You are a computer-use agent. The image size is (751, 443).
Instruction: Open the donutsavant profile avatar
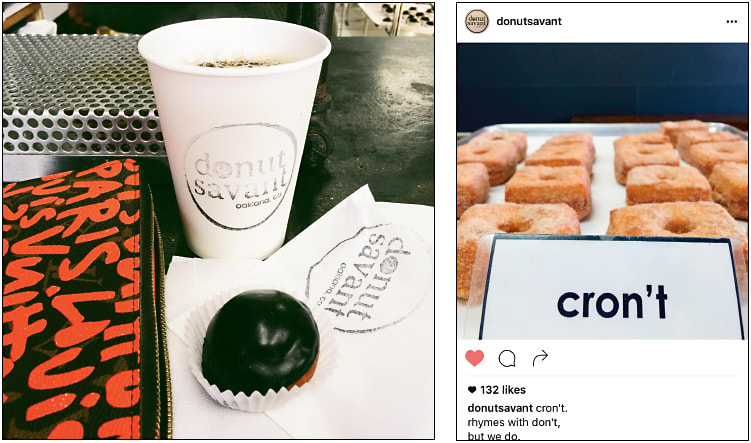(x=477, y=22)
